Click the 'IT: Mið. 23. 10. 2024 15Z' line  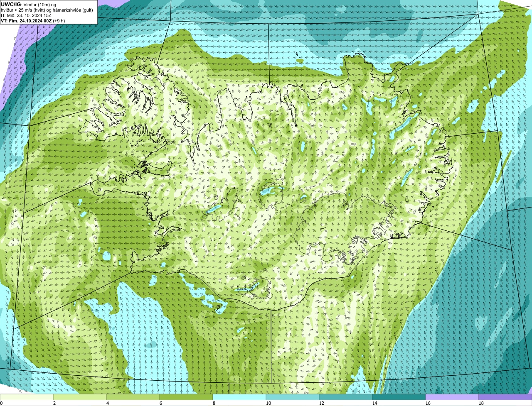tap(26, 15)
